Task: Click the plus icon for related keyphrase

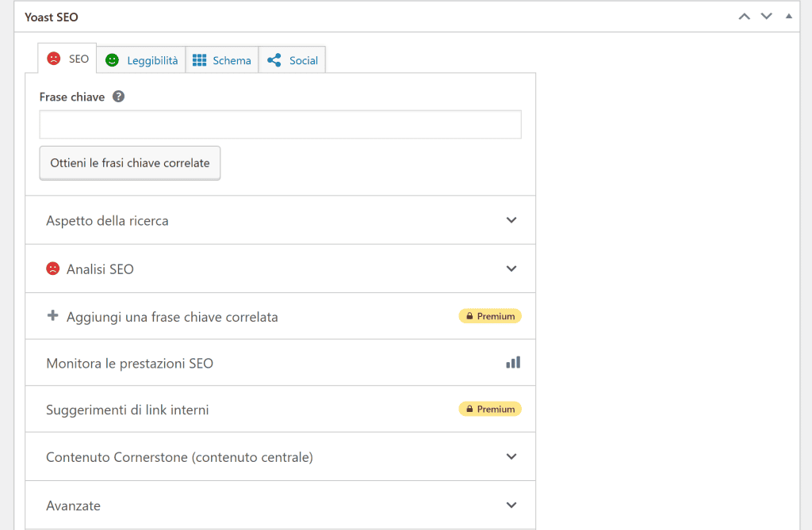Action: 53,316
